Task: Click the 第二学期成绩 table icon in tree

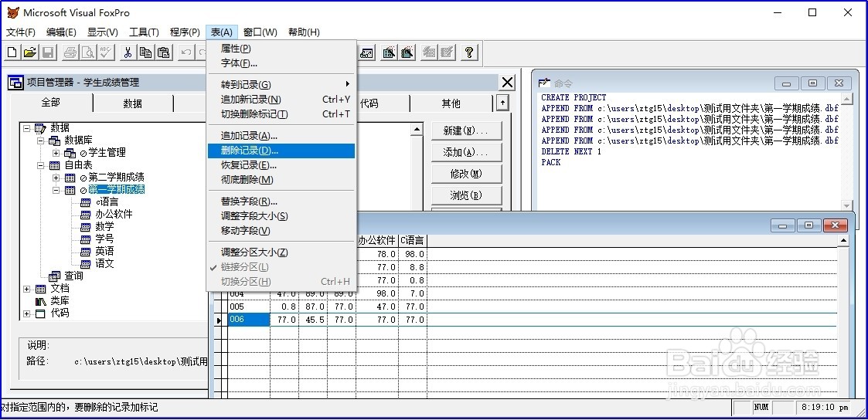Action: coord(70,178)
